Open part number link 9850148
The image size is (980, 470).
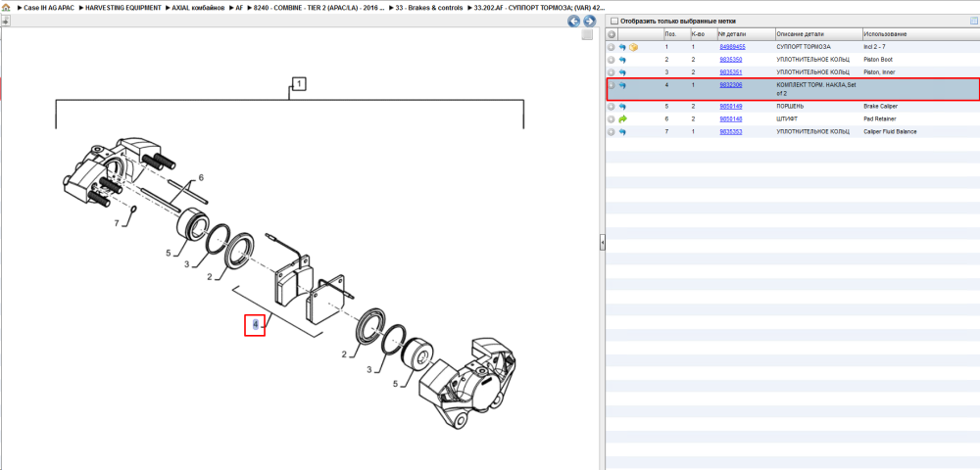click(x=731, y=119)
